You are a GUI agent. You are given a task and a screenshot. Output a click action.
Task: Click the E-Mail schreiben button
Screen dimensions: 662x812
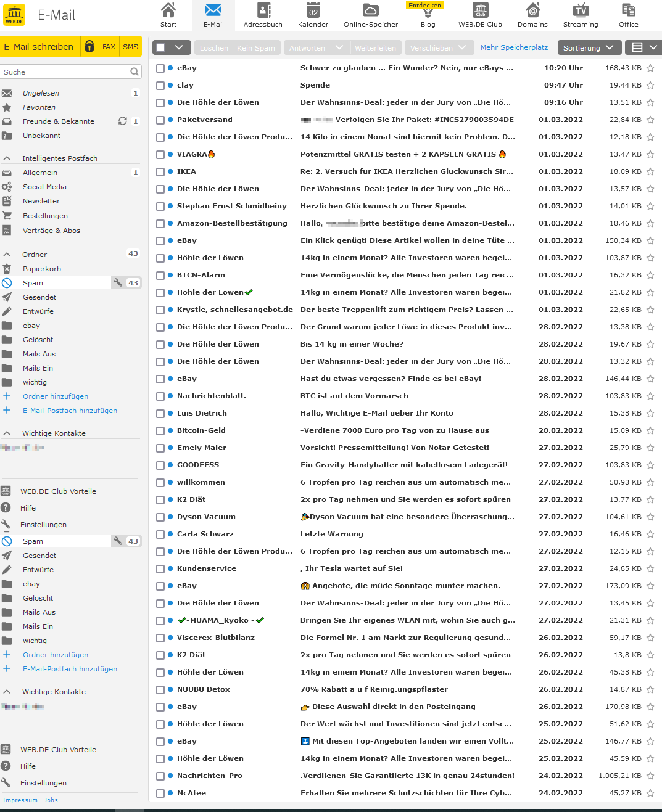[x=40, y=46]
